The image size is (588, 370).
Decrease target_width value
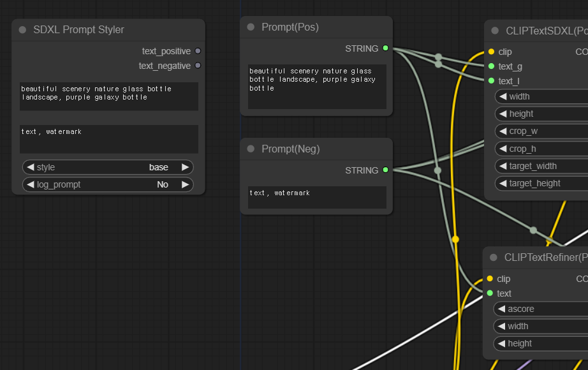(503, 166)
